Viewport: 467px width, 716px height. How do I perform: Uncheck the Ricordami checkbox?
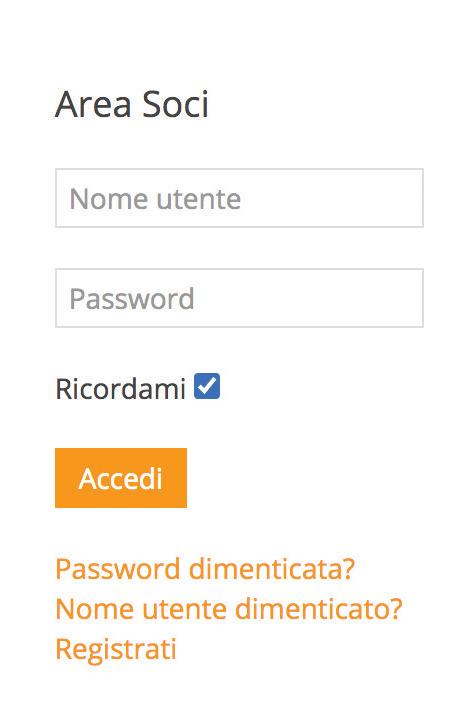pyautogui.click(x=207, y=386)
